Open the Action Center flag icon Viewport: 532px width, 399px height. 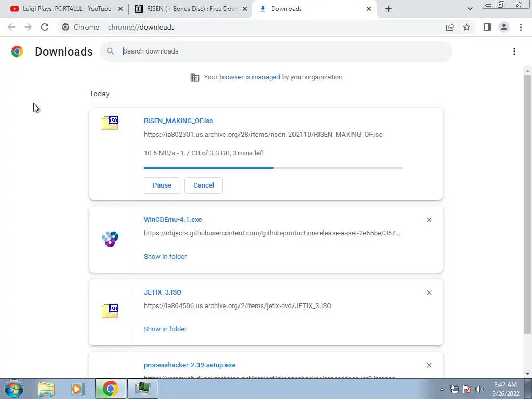click(x=467, y=389)
